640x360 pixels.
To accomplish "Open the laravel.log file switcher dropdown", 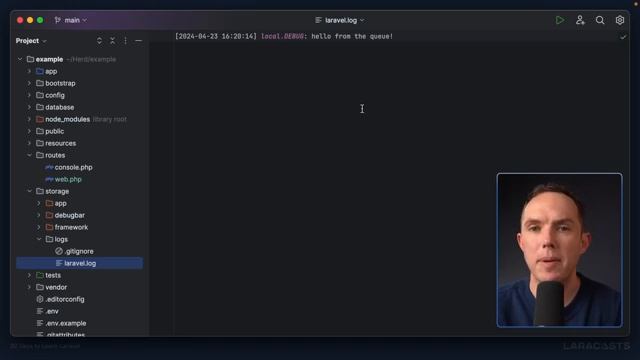I will (340, 20).
